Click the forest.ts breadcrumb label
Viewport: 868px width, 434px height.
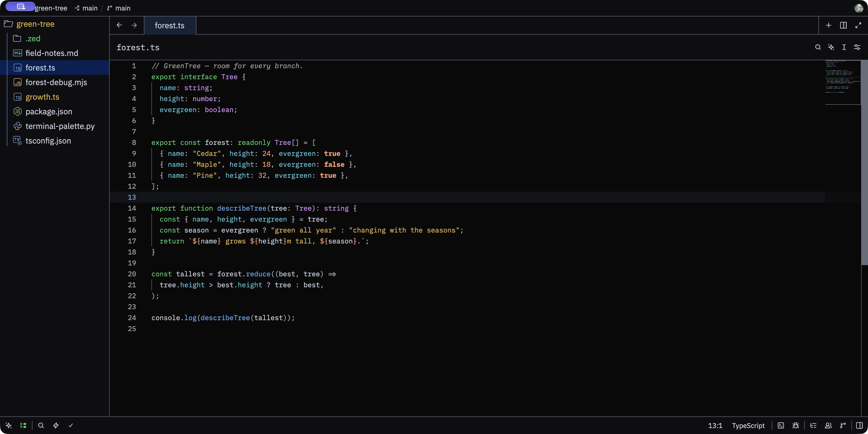pyautogui.click(x=138, y=47)
